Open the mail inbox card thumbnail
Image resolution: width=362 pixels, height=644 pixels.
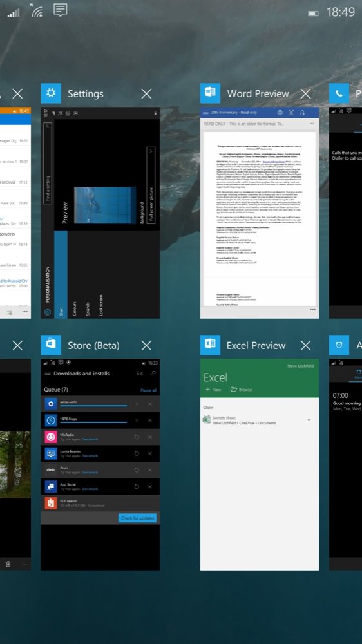click(15, 213)
